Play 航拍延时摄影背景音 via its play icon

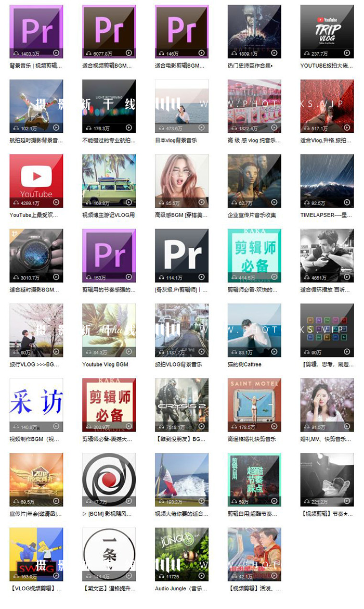(56, 128)
